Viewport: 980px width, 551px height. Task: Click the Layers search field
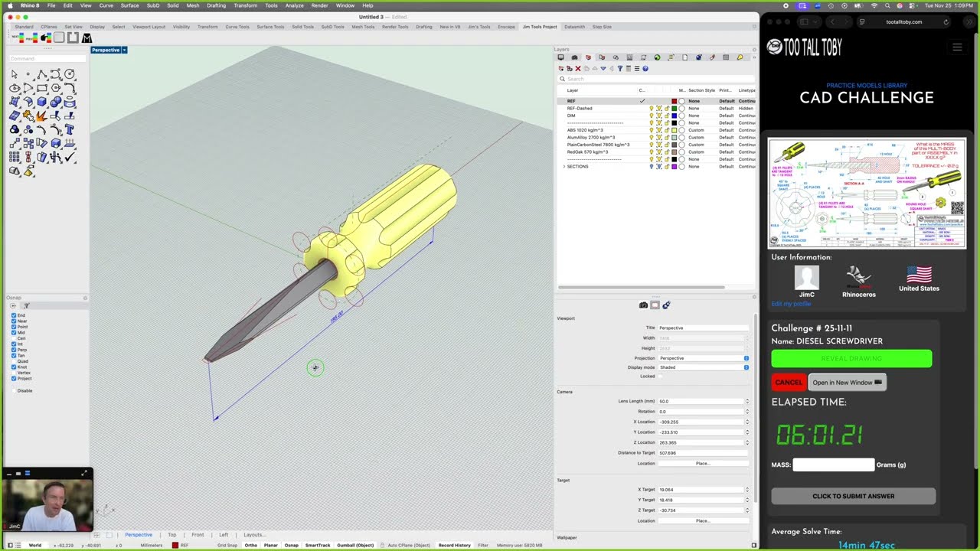[x=656, y=79]
